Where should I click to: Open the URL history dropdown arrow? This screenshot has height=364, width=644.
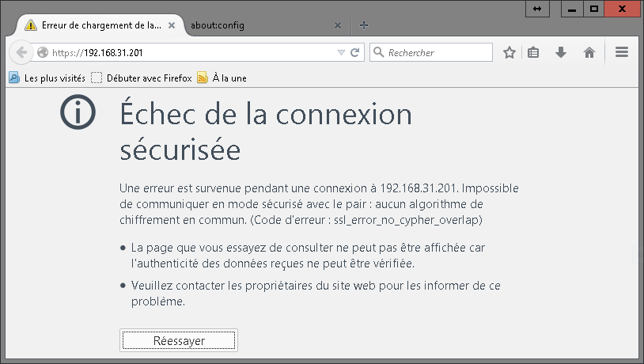pyautogui.click(x=341, y=52)
